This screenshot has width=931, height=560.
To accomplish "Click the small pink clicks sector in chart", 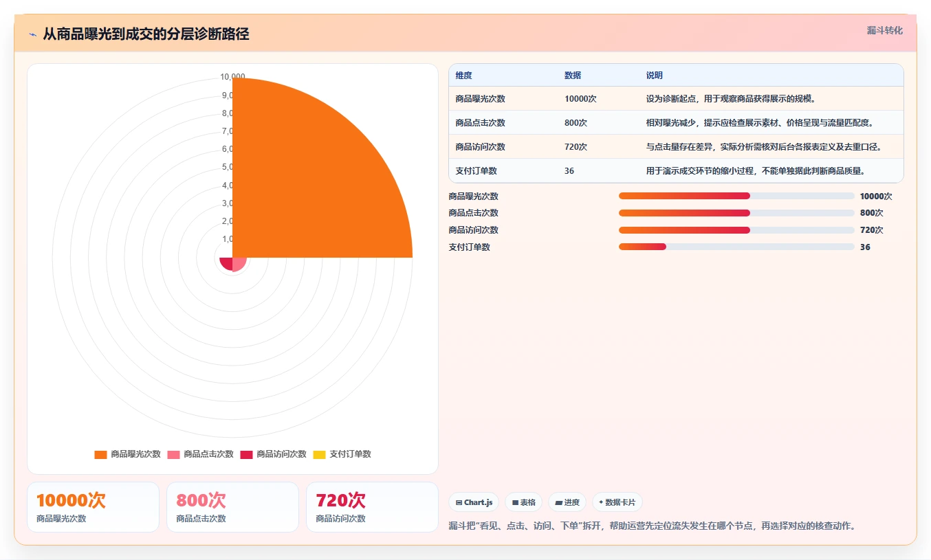I will click(x=238, y=264).
